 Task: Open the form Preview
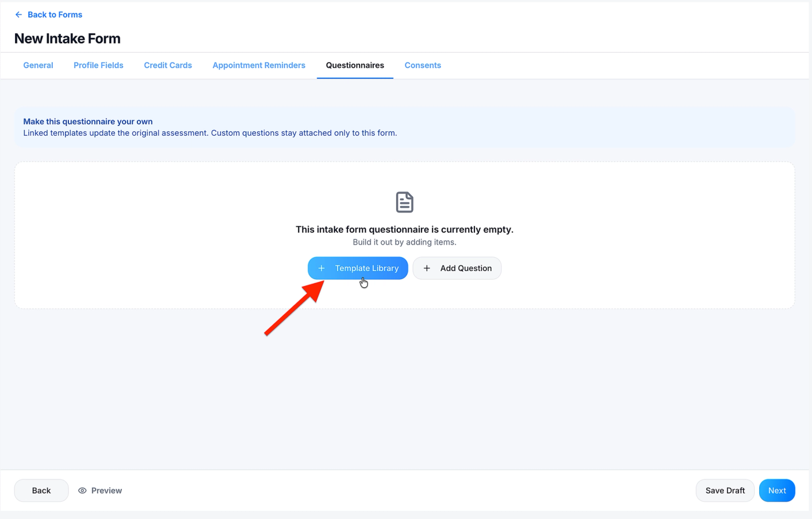coord(100,491)
